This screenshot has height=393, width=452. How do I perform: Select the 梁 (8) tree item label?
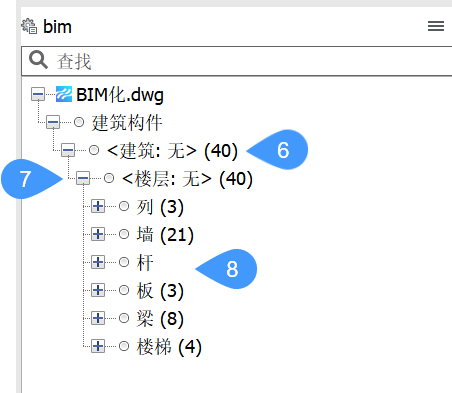[160, 319]
